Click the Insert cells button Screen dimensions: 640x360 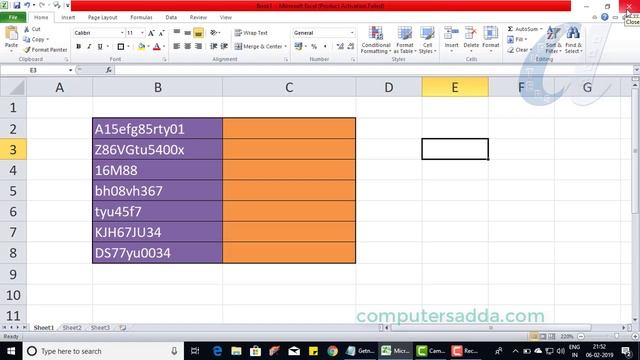[x=451, y=39]
